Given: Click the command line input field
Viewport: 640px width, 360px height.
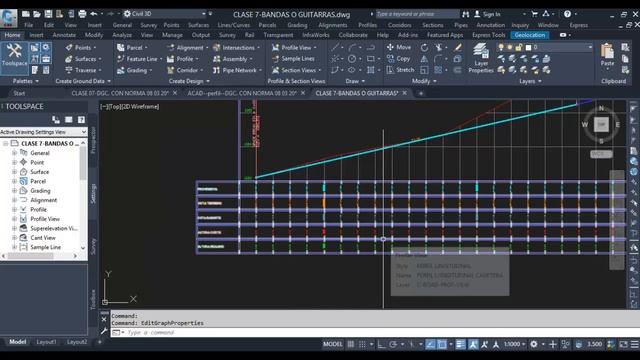Looking at the screenshot, I should pos(367,333).
